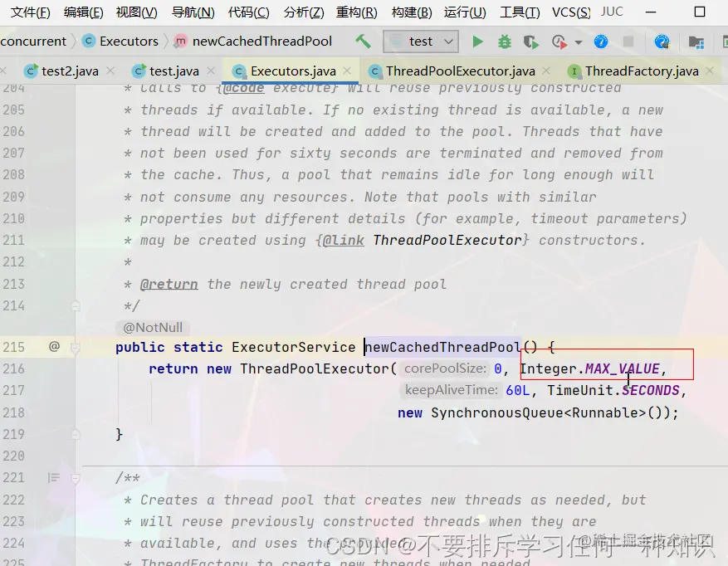This screenshot has width=728, height=566.
Task: Open the 构建(B) menu
Action: (x=412, y=12)
